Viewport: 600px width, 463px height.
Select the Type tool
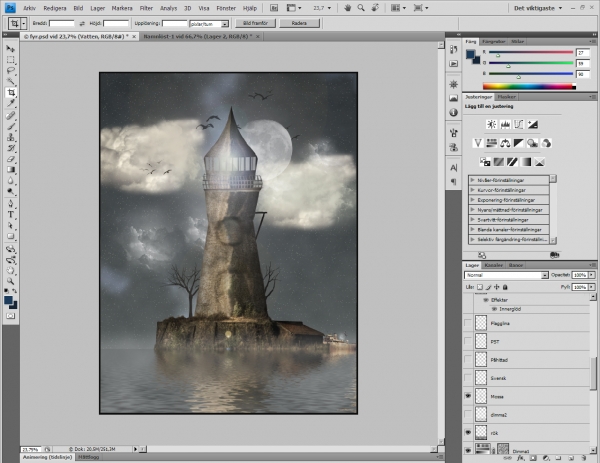(x=10, y=214)
